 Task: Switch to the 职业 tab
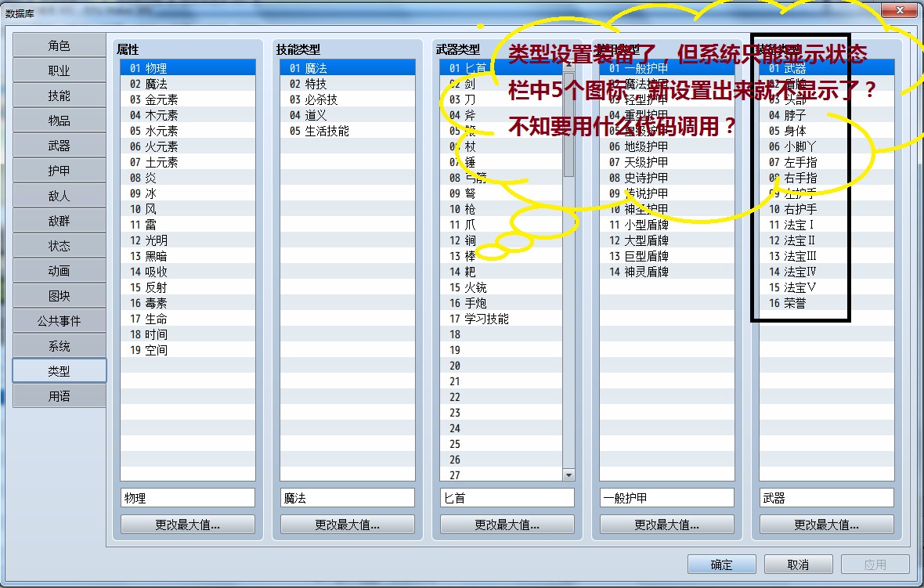[59, 70]
